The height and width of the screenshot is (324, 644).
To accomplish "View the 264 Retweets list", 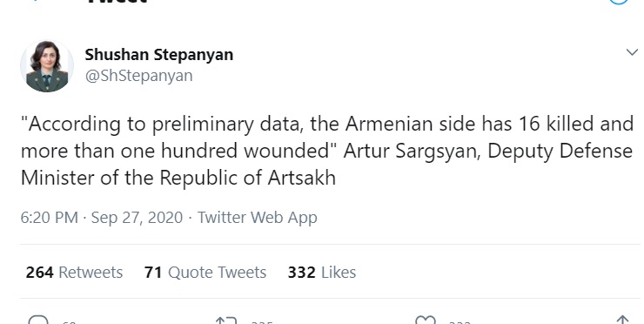I will point(74,273).
